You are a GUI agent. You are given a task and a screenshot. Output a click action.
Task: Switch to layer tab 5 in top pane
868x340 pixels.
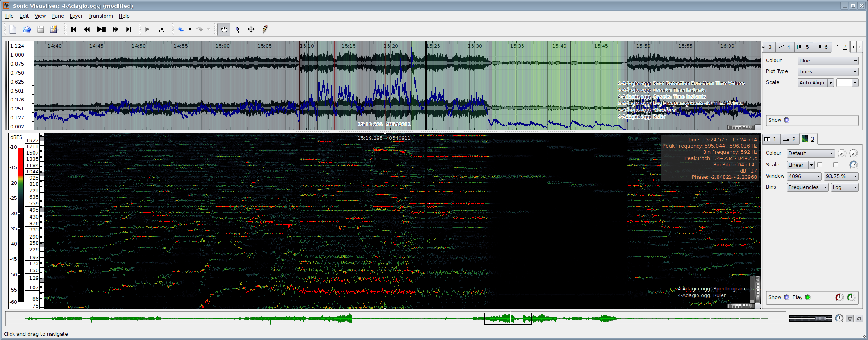click(803, 47)
